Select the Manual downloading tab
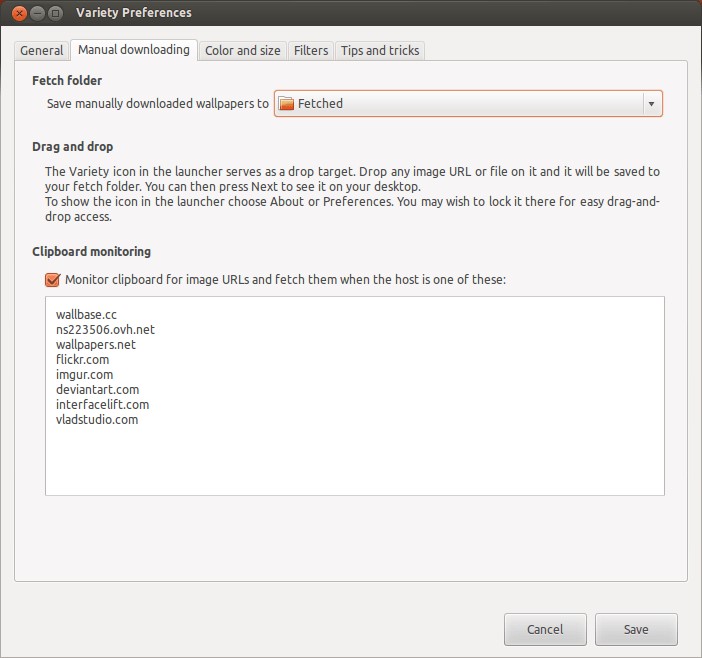 (x=133, y=49)
